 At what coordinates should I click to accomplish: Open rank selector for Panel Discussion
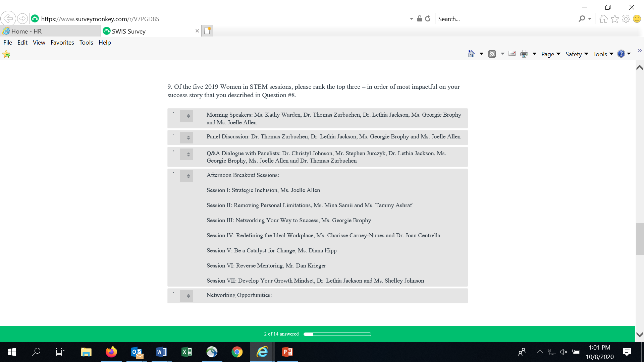click(x=186, y=137)
